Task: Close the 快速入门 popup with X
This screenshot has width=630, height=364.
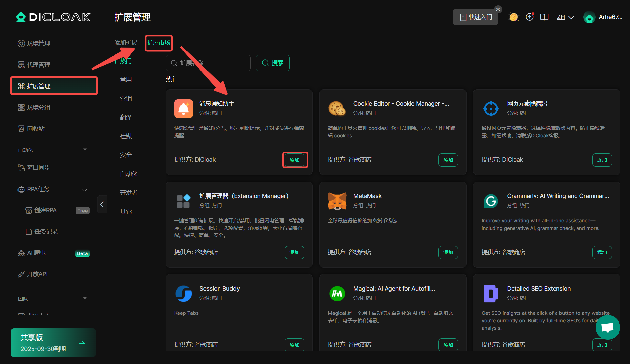Action: click(x=498, y=9)
